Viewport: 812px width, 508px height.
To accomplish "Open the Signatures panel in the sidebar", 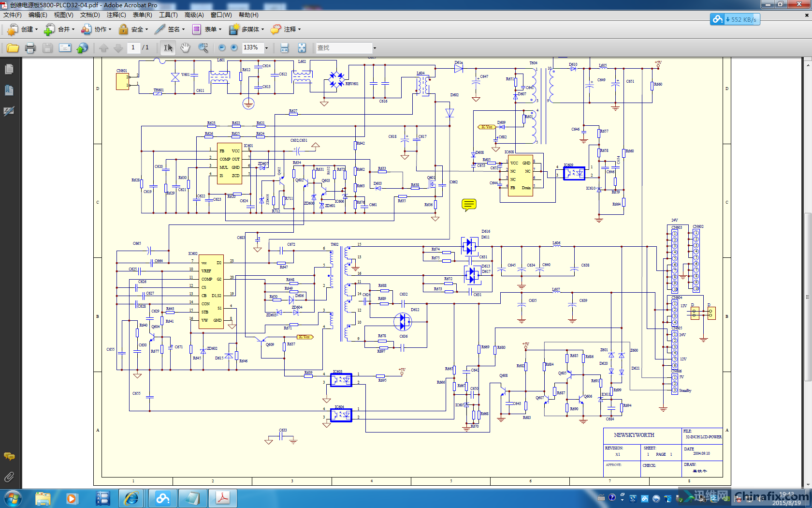I will click(x=9, y=111).
